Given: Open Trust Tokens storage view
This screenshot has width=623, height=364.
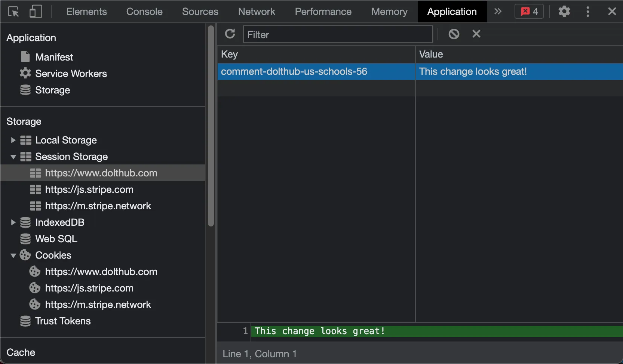Looking at the screenshot, I should pos(62,321).
